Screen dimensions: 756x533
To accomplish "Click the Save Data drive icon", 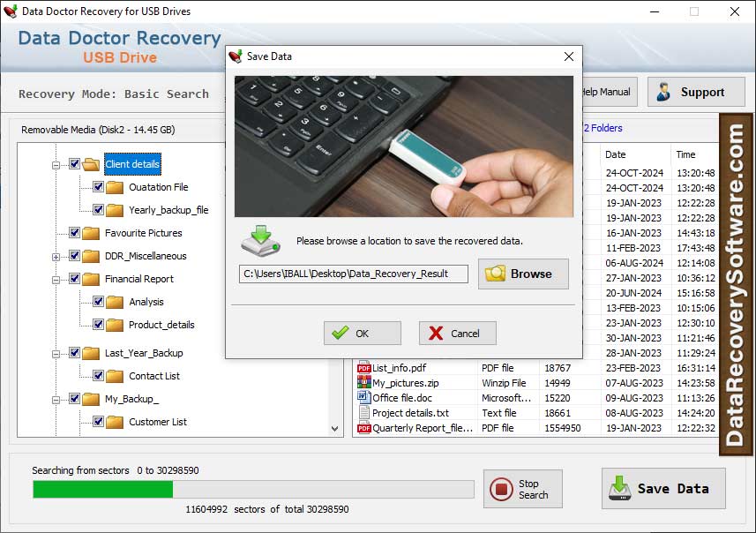I will [x=620, y=488].
